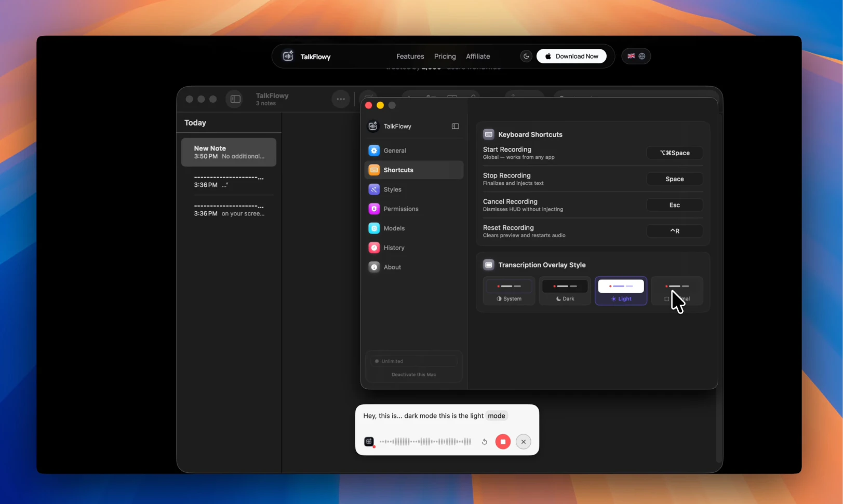Open the Features page link
843x504 pixels.
click(410, 56)
